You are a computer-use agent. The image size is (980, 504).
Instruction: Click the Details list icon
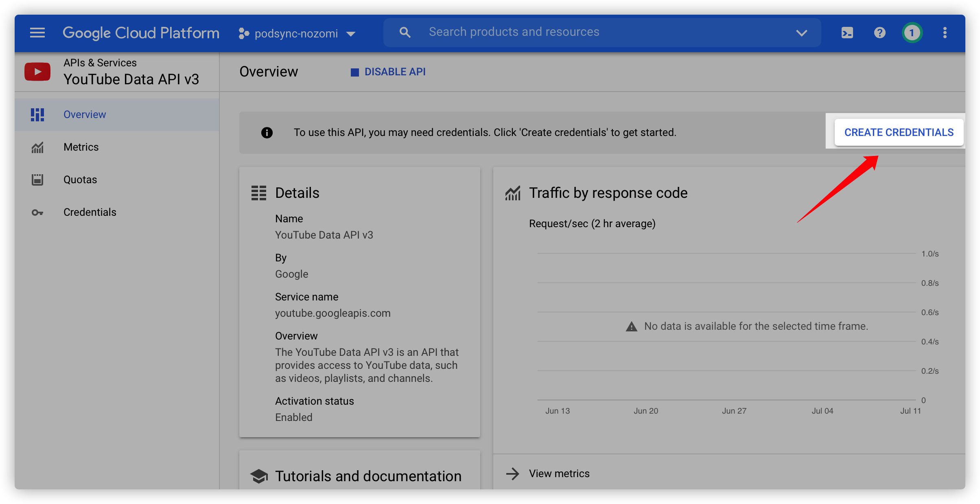click(259, 193)
